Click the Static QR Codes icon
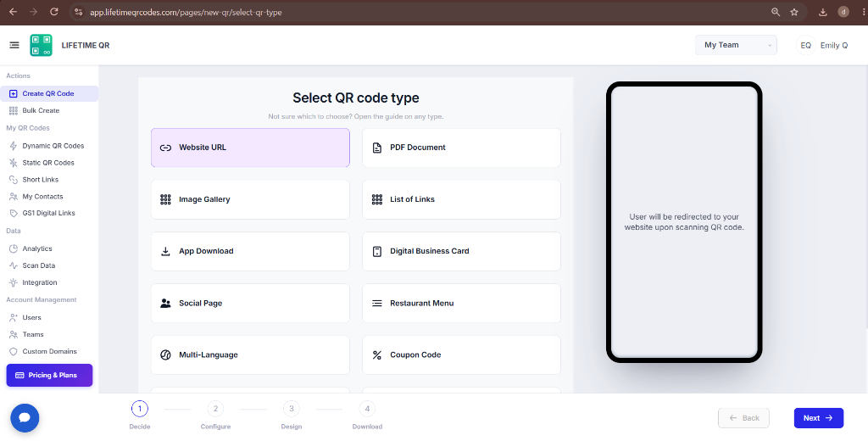 click(14, 163)
